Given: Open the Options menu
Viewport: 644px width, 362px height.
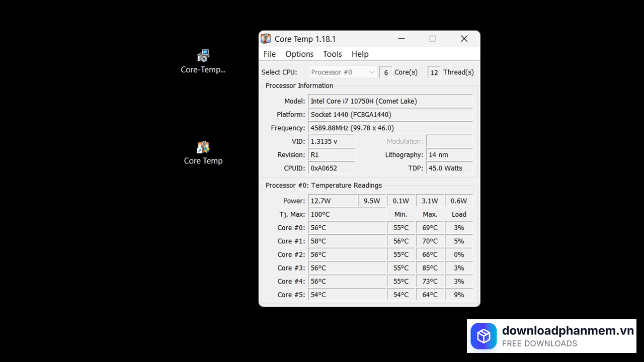Looking at the screenshot, I should [x=299, y=54].
